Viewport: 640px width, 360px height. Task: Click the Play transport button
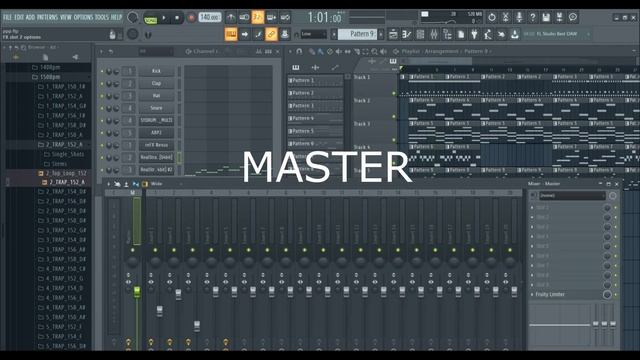164,18
